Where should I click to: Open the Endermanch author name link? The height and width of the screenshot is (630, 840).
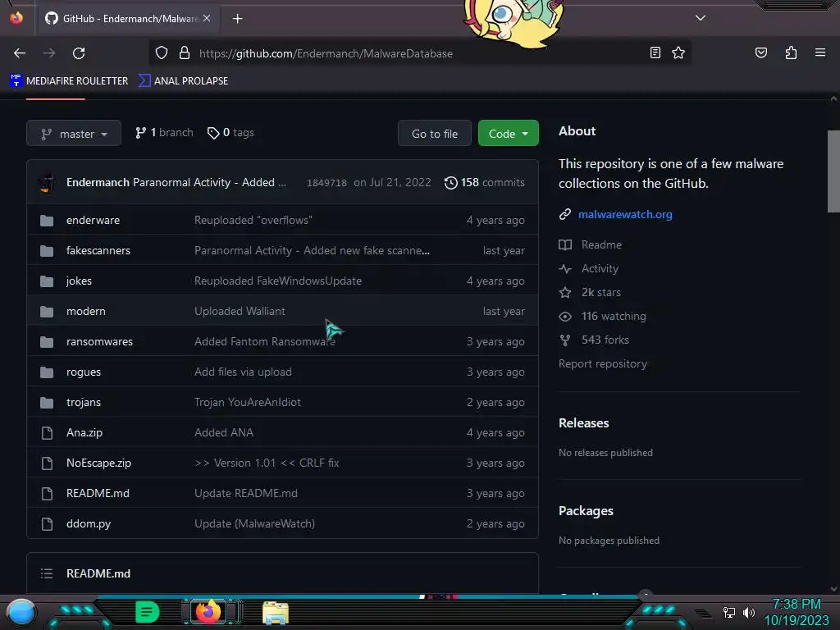98,183
